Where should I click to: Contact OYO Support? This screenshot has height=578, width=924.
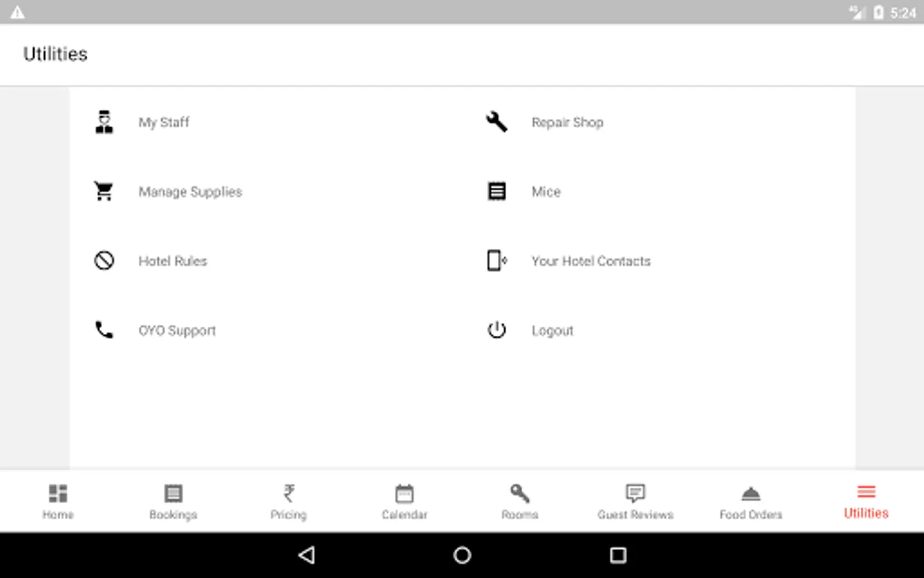pyautogui.click(x=177, y=331)
